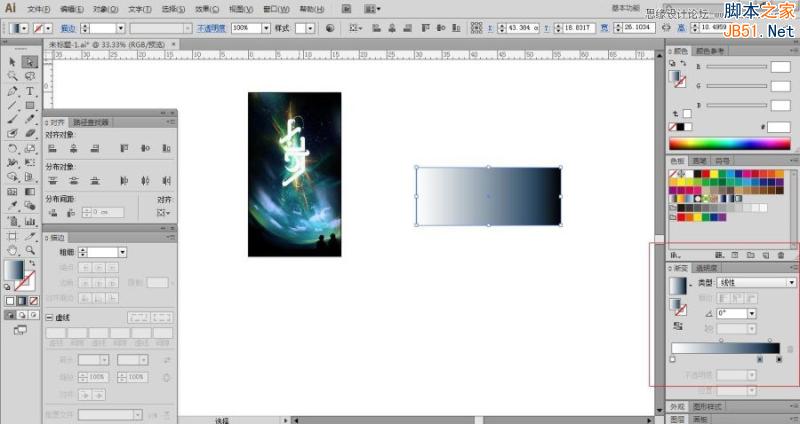Click the change screen mode icon
This screenshot has width=800, height=424.
(x=20, y=330)
